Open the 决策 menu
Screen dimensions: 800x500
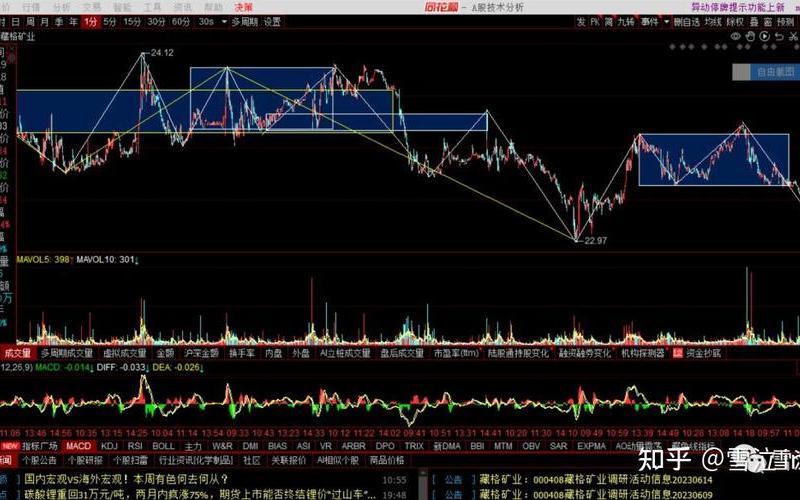[x=243, y=7]
